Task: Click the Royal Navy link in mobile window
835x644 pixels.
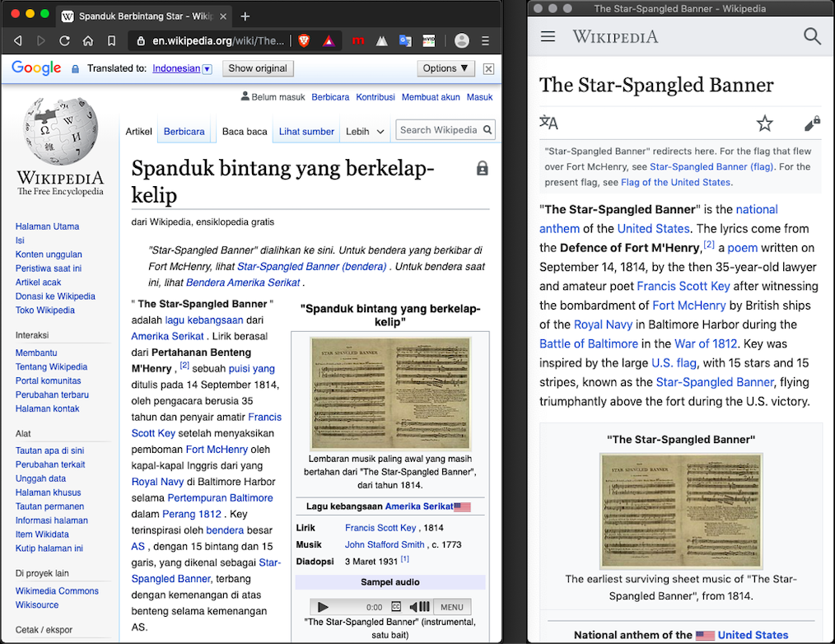Action: [x=604, y=324]
